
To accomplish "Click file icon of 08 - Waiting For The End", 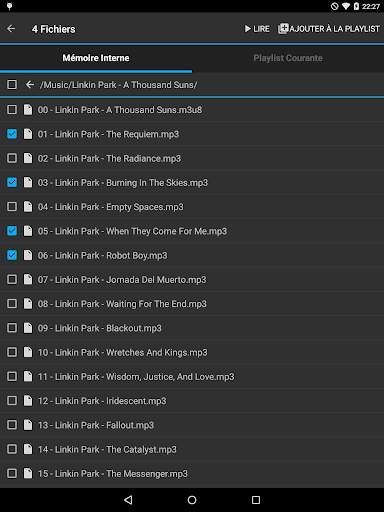I will (28, 304).
